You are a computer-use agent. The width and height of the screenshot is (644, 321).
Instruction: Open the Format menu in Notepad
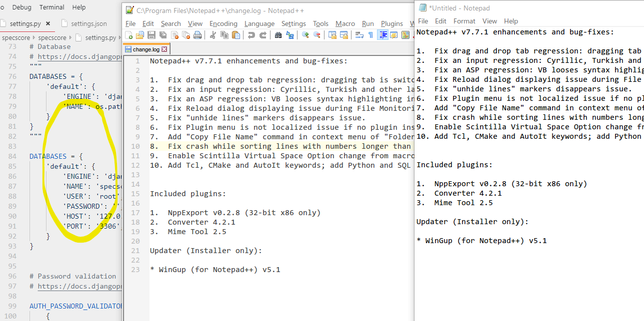tap(464, 21)
